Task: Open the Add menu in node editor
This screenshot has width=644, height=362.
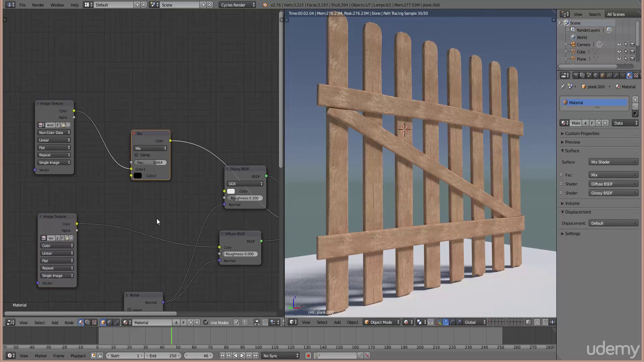Action: (x=55, y=322)
